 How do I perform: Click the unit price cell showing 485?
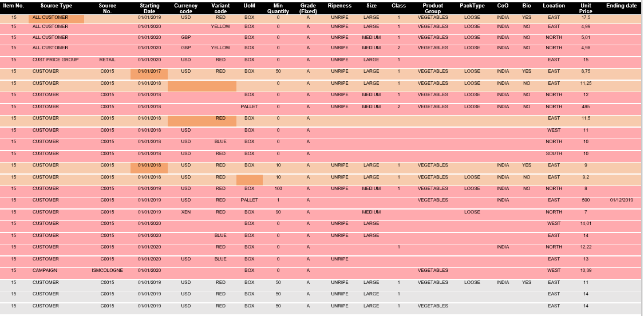pyautogui.click(x=586, y=106)
